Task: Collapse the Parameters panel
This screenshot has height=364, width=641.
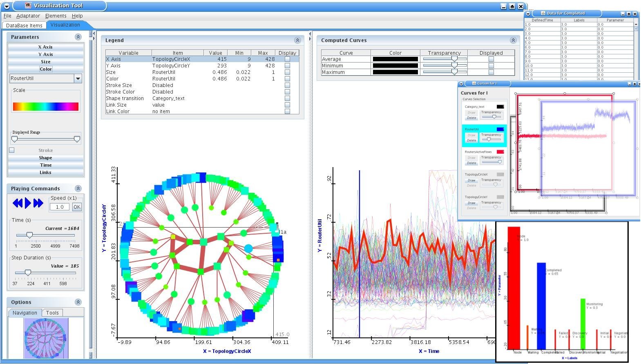Action: click(78, 37)
